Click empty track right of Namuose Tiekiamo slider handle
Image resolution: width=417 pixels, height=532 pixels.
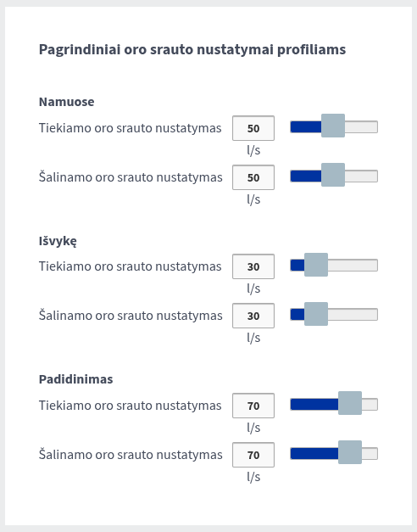point(361,127)
